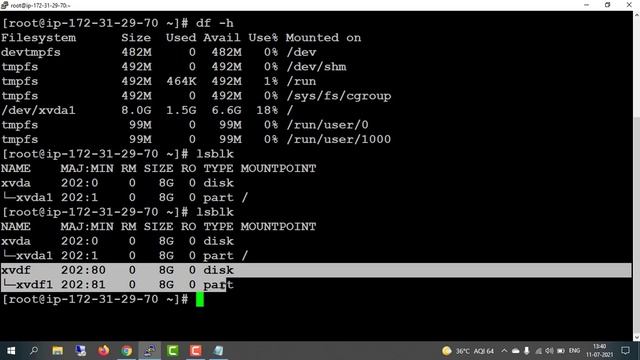
Task: Open the notepad-like app in taskbar
Action: point(218,351)
